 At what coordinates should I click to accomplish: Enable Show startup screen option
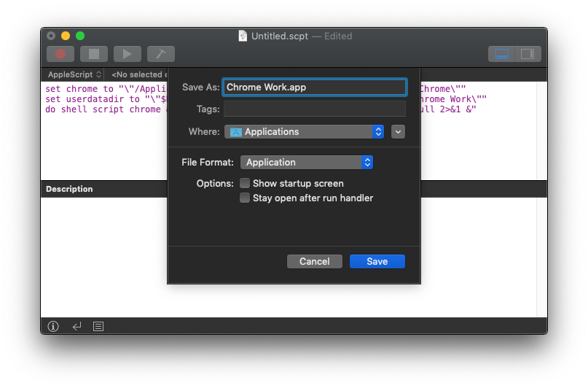pyautogui.click(x=245, y=183)
